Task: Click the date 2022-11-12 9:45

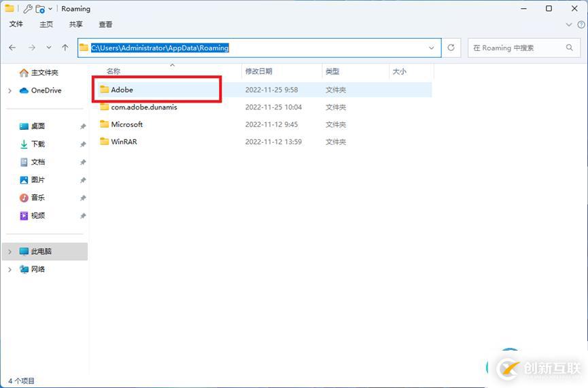Action: tap(271, 124)
